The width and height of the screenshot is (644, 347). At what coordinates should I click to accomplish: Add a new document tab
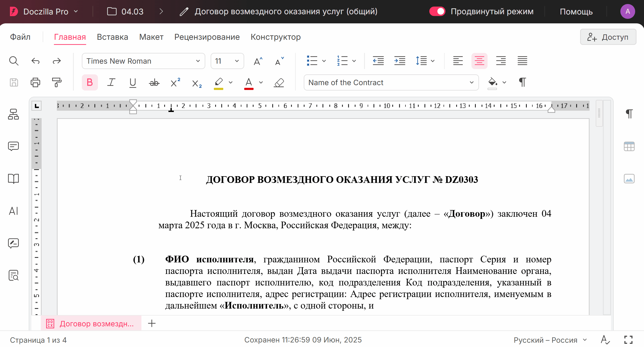[x=152, y=323]
